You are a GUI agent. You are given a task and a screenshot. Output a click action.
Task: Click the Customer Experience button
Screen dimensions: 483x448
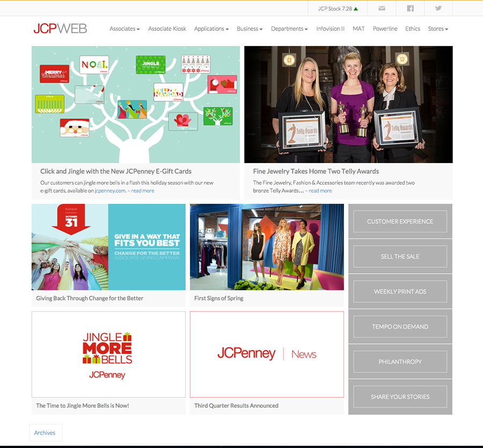400,222
